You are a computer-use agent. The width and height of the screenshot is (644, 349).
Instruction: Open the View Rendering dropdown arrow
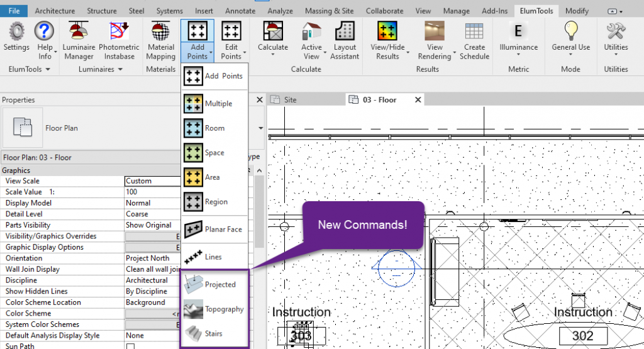[455, 53]
